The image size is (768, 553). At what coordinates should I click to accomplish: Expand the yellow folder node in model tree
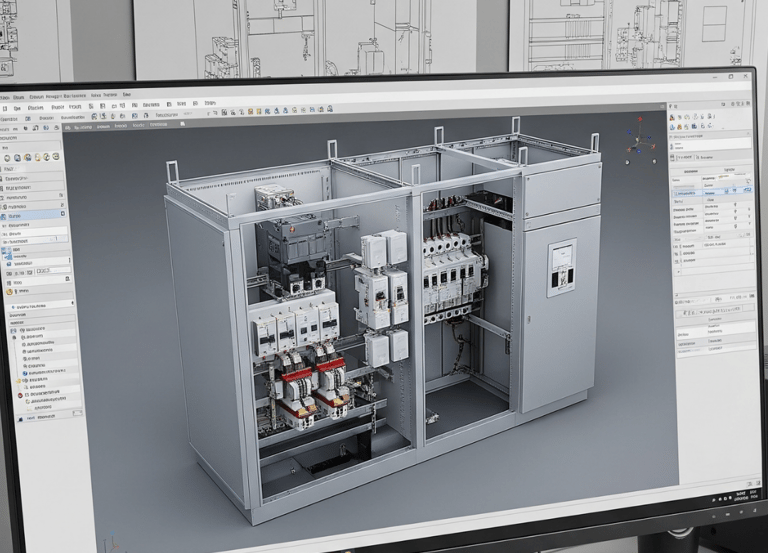(19, 380)
